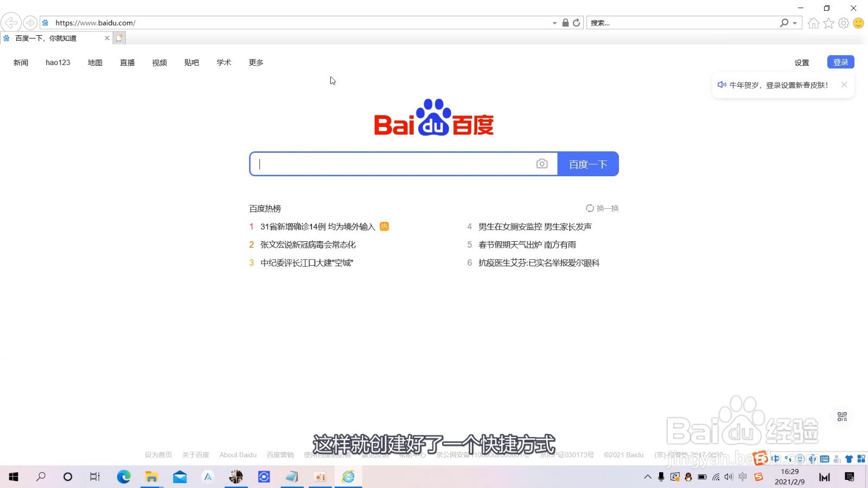Screen dimensions: 868x488
Task: Refresh hot list with 换一换
Action: click(602, 208)
